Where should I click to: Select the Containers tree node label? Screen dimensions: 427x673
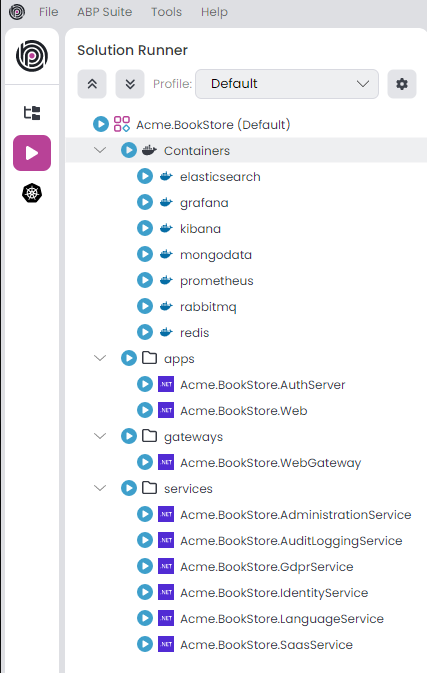(197, 151)
